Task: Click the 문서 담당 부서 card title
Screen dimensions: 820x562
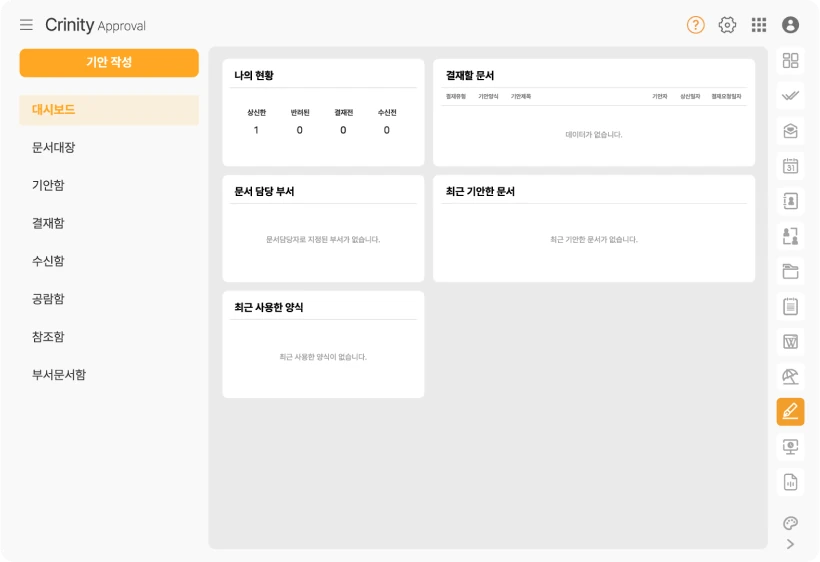Action: coord(264,191)
